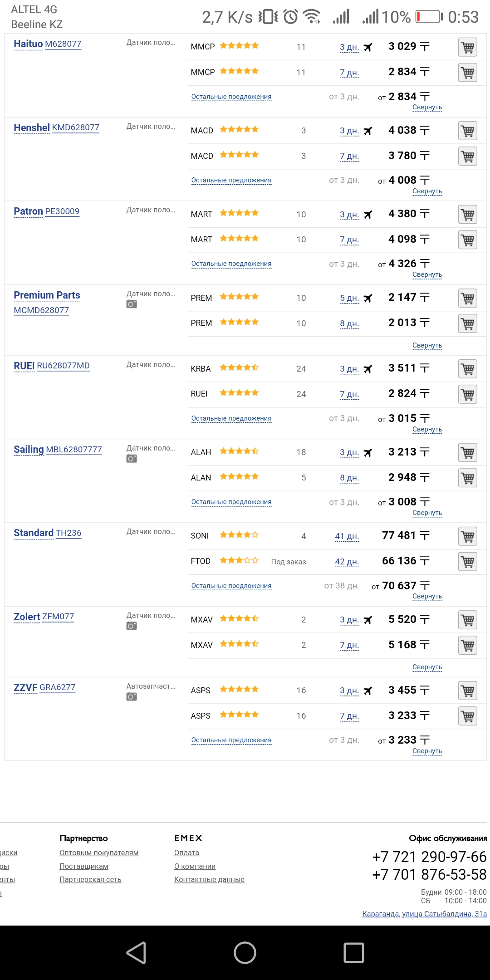Add Henshel 3 780 offer to cart

467,156
